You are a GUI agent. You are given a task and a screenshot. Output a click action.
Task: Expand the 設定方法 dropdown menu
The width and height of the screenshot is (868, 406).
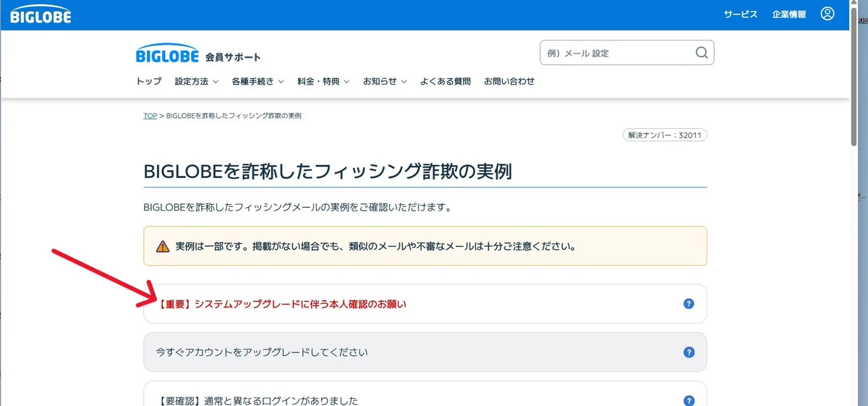197,82
